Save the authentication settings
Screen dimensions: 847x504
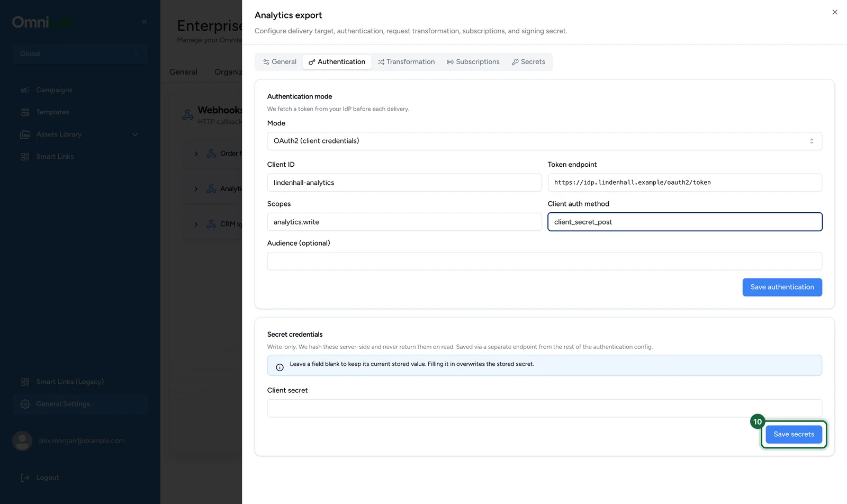pyautogui.click(x=782, y=287)
